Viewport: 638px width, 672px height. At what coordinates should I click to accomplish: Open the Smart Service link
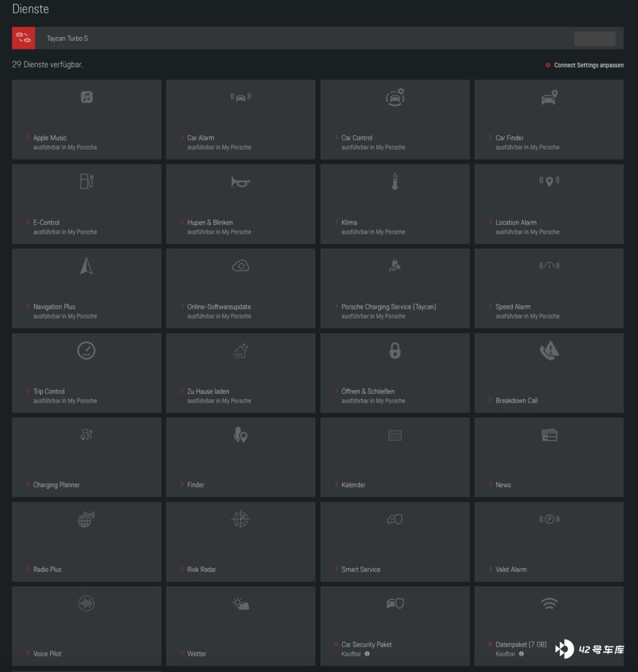tap(360, 569)
